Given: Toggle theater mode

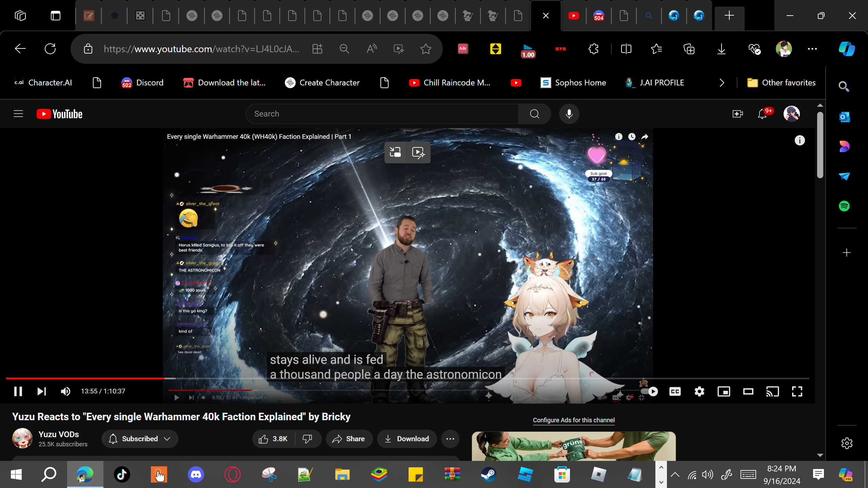Looking at the screenshot, I should [x=748, y=391].
